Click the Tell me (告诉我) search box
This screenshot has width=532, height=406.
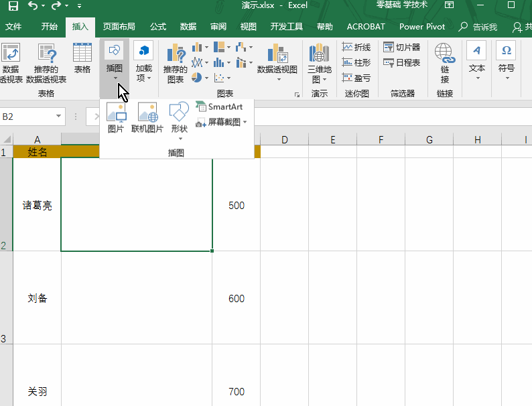click(478, 27)
